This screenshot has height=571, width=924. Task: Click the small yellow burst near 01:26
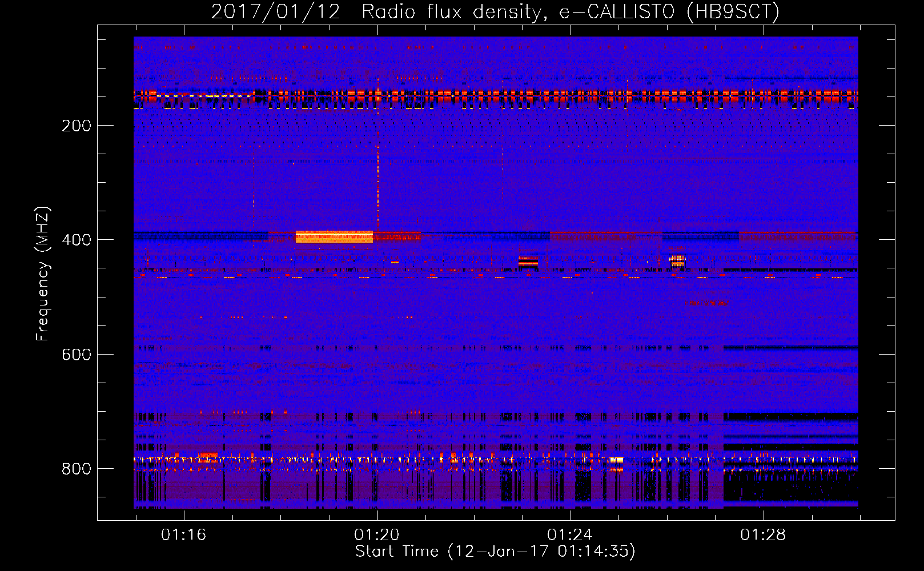677,261
